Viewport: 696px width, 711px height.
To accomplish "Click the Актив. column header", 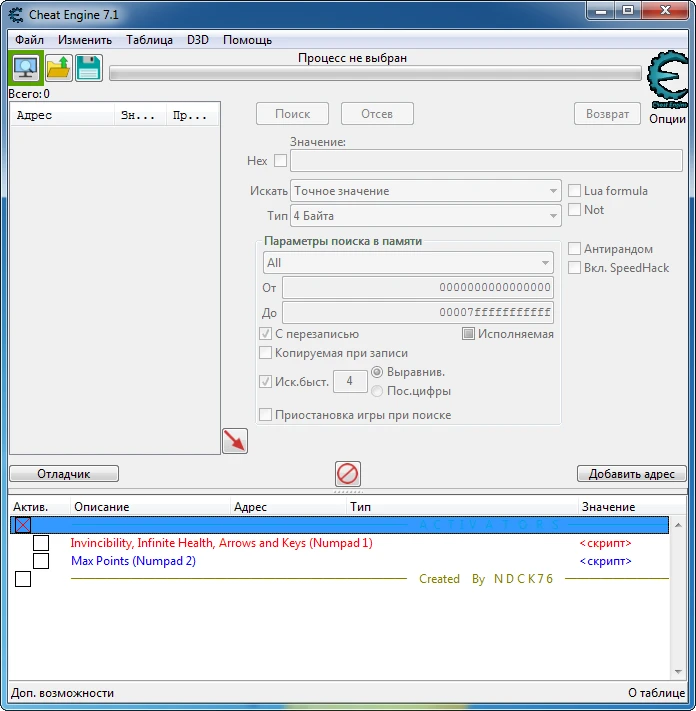I will (39, 506).
